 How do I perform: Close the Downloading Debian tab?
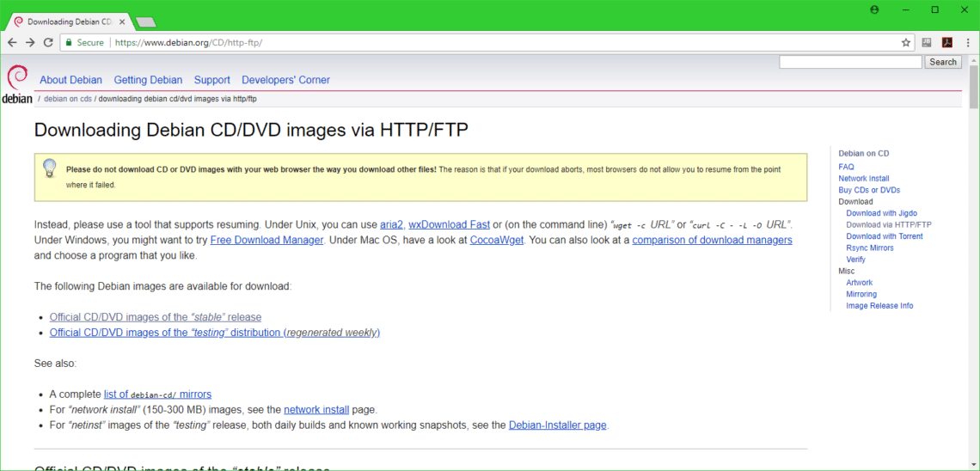122,21
